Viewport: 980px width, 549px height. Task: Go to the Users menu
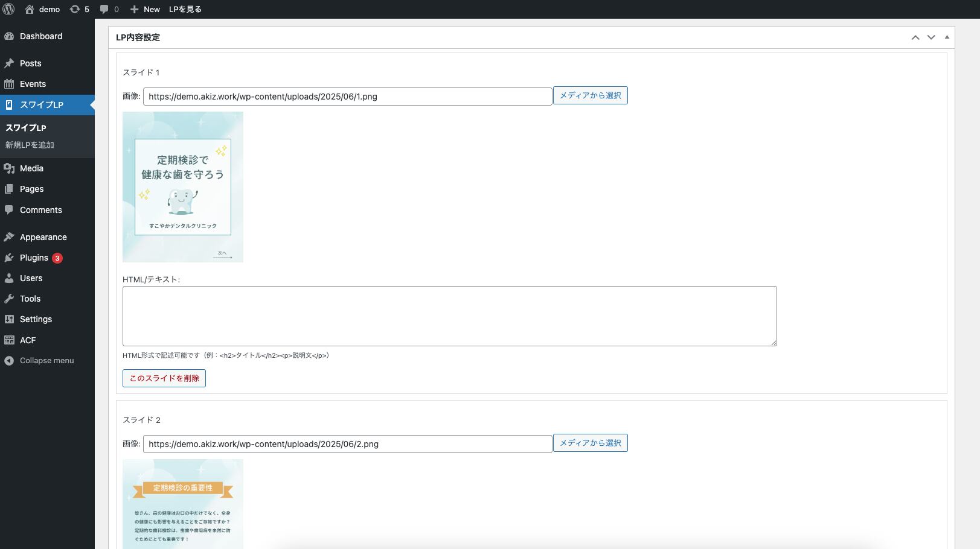pos(47,278)
